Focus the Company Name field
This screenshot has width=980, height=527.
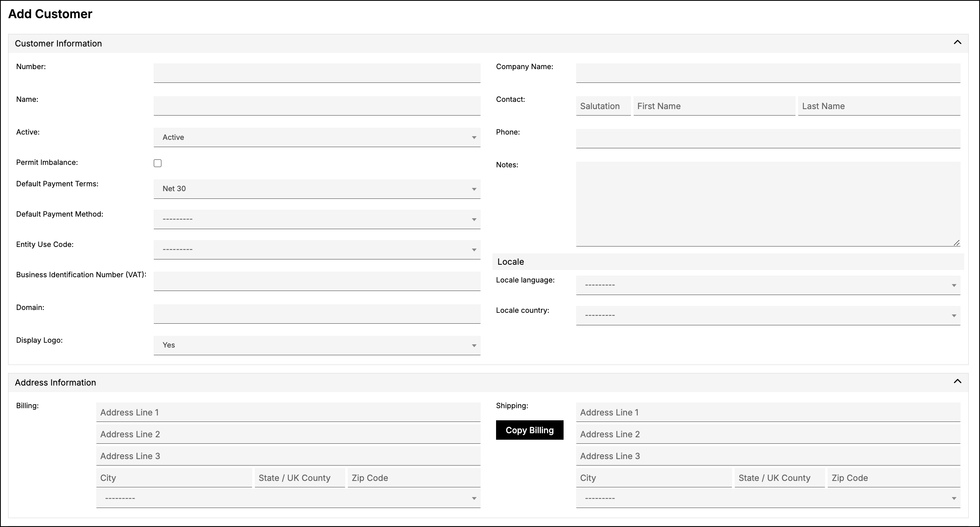768,73
